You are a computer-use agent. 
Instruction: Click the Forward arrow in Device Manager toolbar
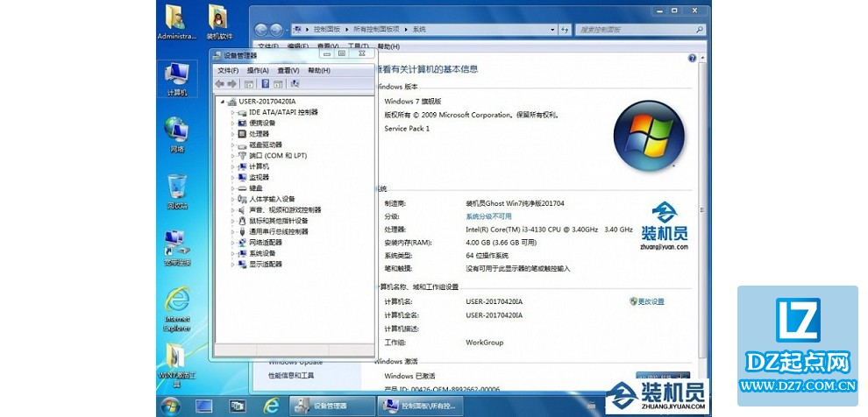[232, 83]
